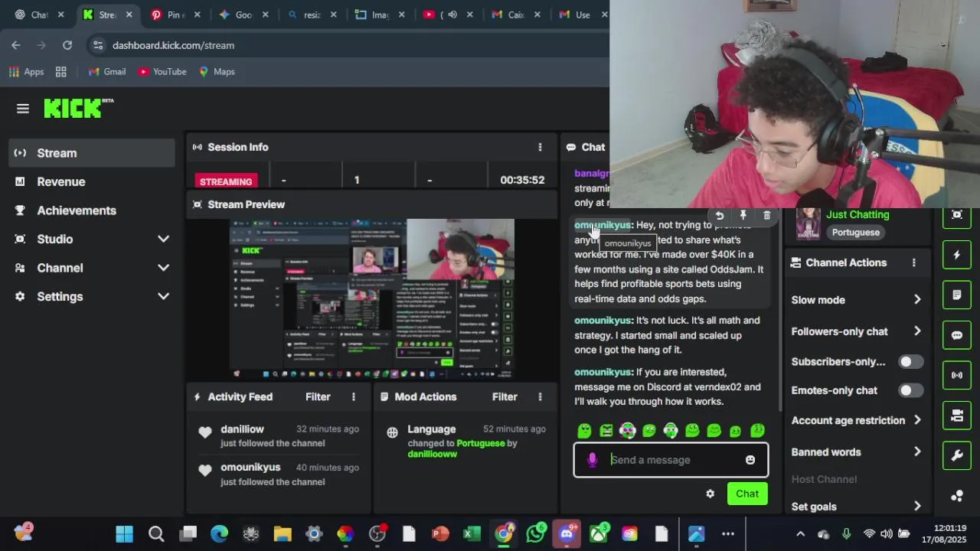Screen dimensions: 980x551
Task: Open Revenue page in sidebar
Action: pyautogui.click(x=92, y=181)
